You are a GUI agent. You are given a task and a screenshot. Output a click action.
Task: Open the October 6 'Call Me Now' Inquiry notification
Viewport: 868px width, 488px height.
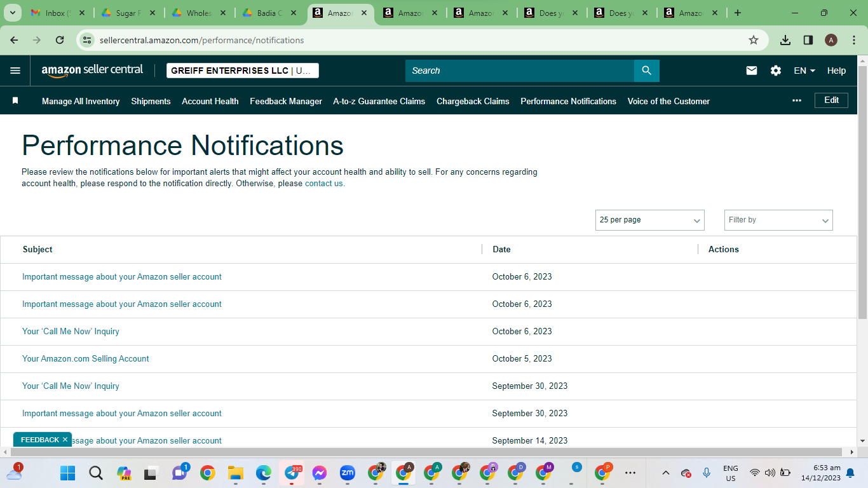71,331
